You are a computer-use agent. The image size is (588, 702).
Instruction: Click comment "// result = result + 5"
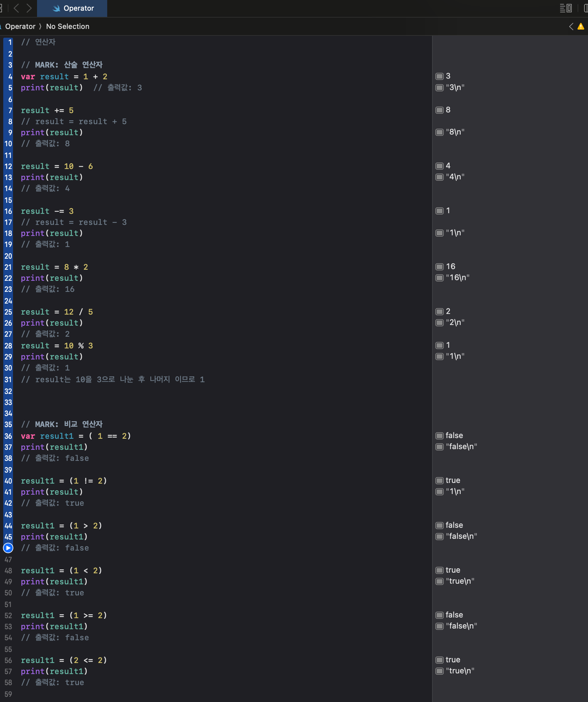tap(74, 122)
